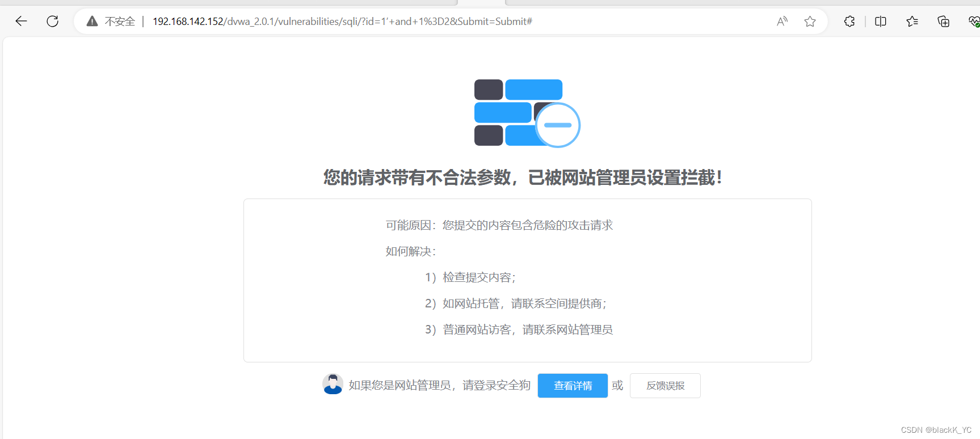This screenshot has width=980, height=439.
Task: Go back using the browser back arrow
Action: 21,22
